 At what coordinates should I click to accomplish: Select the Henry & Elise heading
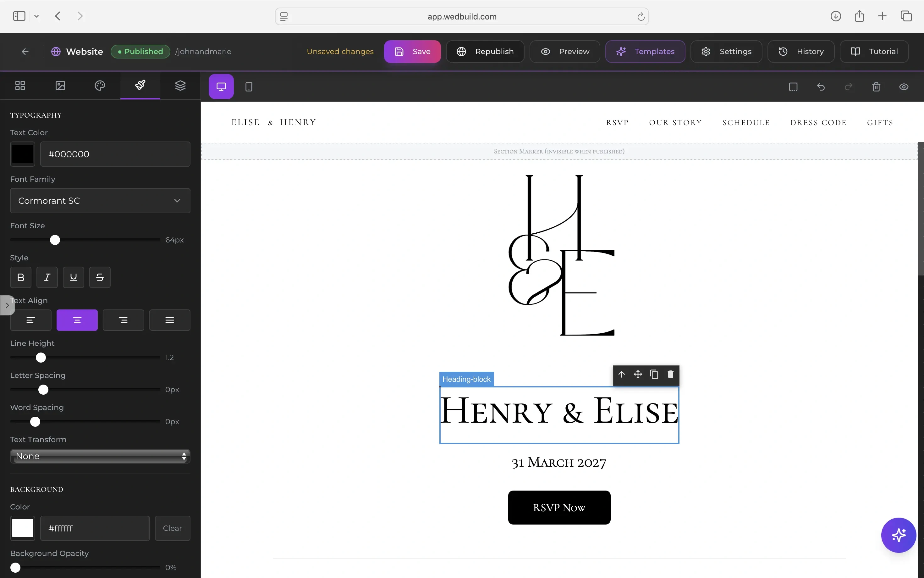(x=559, y=411)
